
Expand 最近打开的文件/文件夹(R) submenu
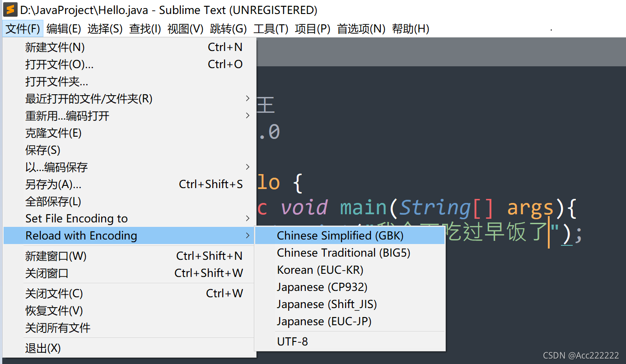point(129,99)
